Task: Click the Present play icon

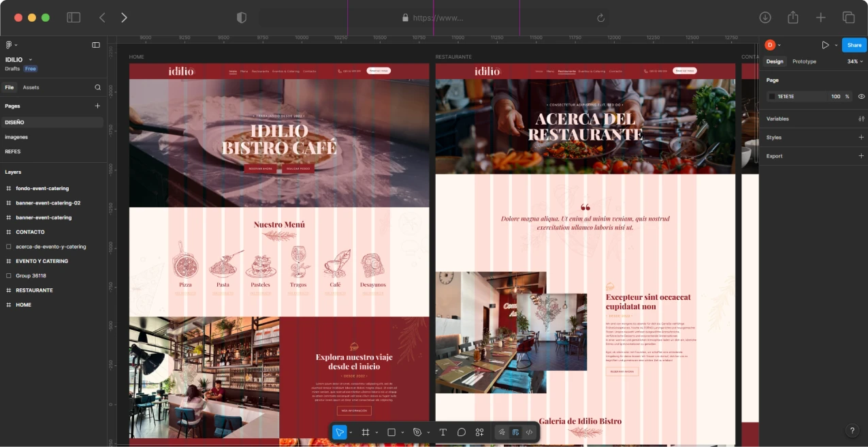Action: pos(825,45)
